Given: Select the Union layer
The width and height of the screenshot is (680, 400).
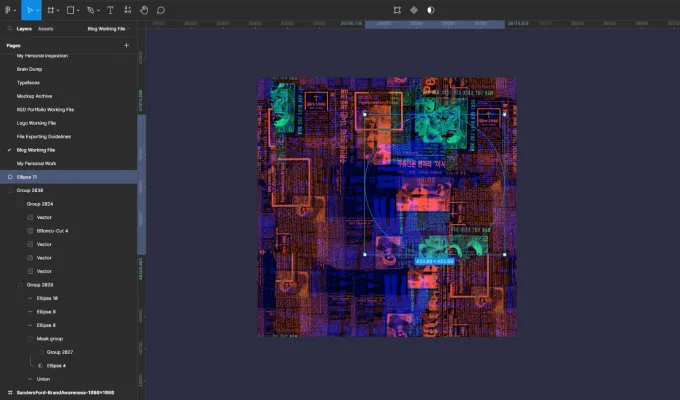Looking at the screenshot, I should click(x=43, y=379).
